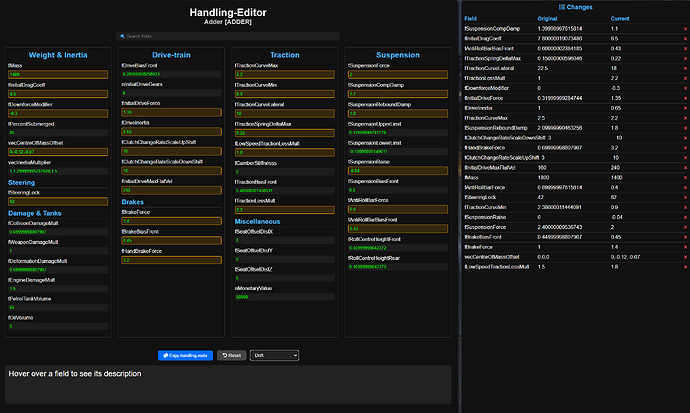Edit the vecCentreOfMassOffset value field

point(58,152)
